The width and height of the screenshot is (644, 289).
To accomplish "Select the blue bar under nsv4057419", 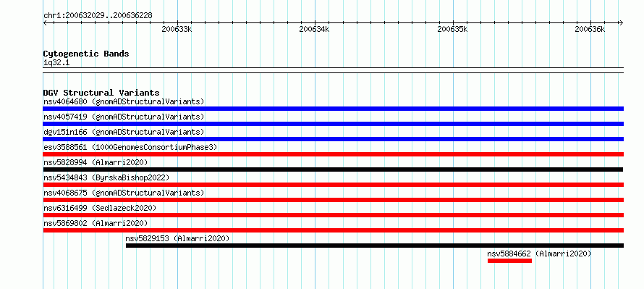I will coord(333,124).
